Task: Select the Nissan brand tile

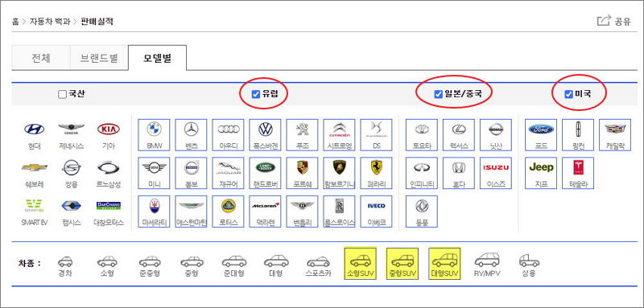Action: [496, 134]
